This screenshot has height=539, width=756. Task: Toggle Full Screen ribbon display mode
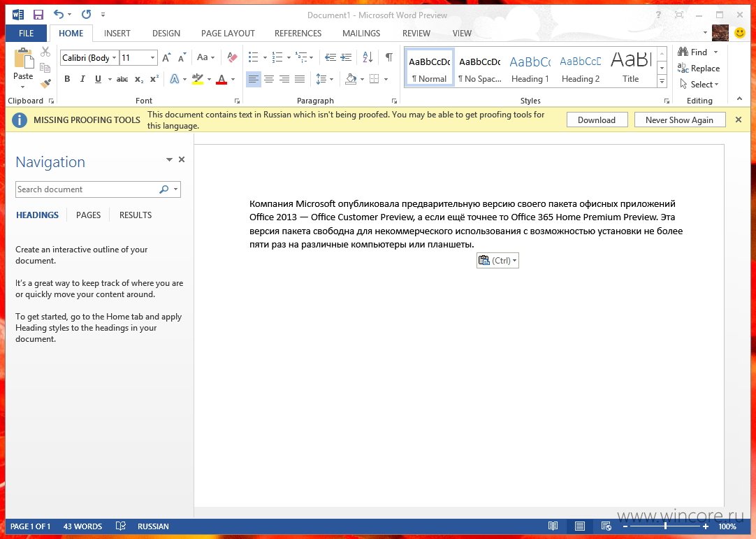click(x=679, y=15)
